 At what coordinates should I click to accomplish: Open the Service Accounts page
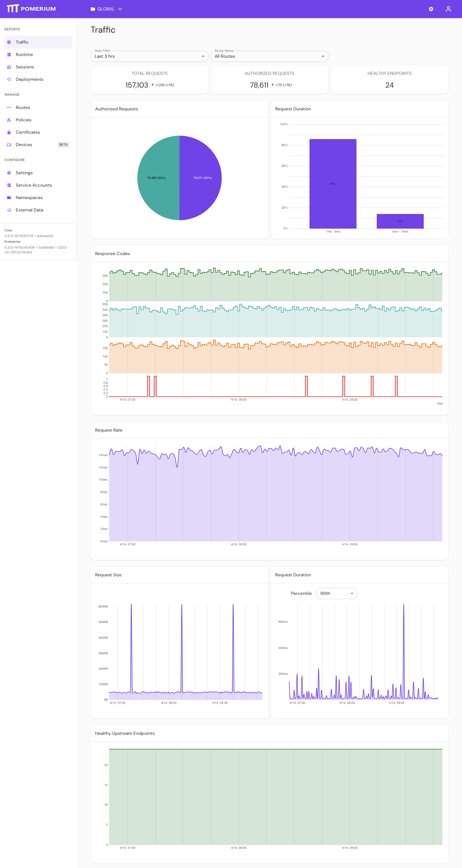(38, 185)
